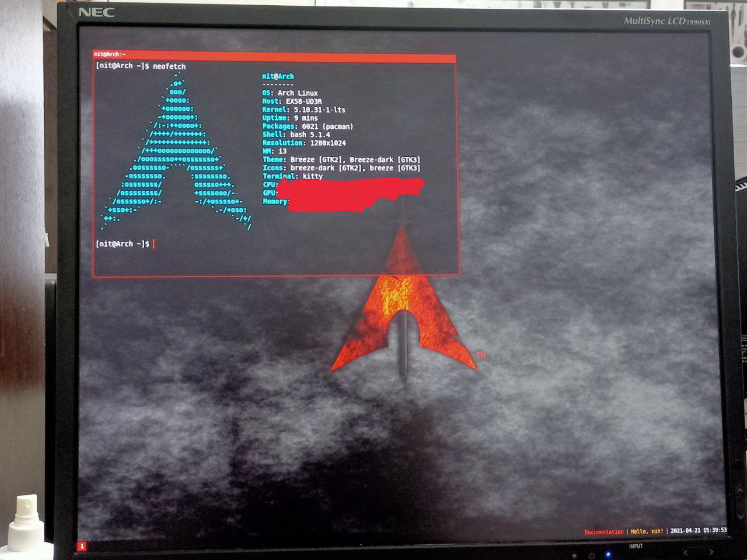Click the 'Packages: 6021 (pacman)' line
This screenshot has height=560, width=747.
pos(308,126)
